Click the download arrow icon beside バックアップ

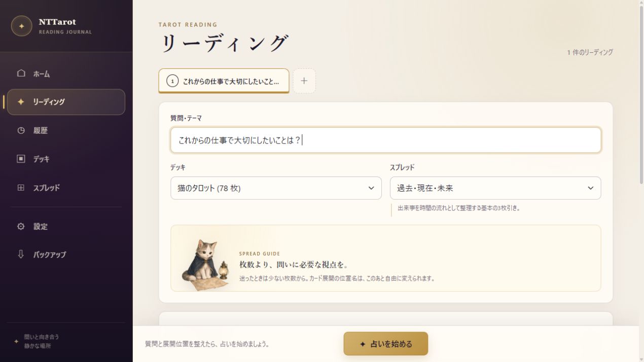[x=21, y=255]
